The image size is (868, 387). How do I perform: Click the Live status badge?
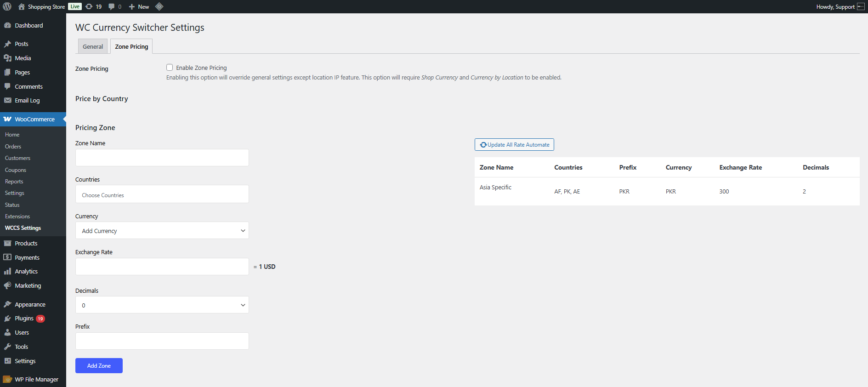75,6
